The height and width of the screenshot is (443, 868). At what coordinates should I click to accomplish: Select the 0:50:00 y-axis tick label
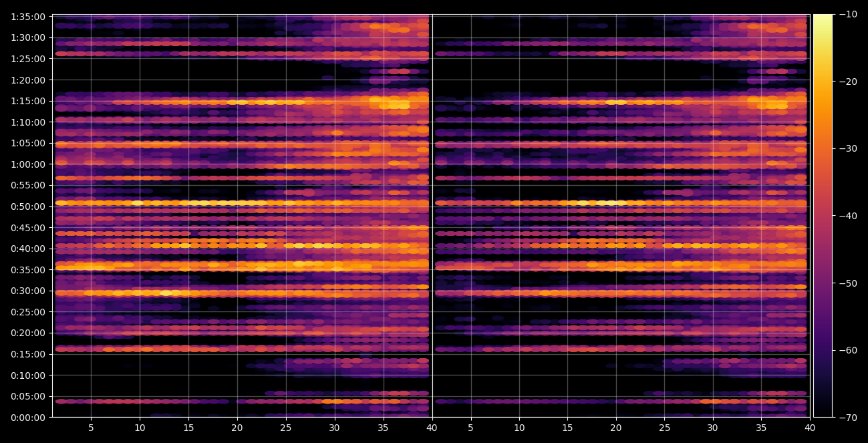tap(29, 206)
